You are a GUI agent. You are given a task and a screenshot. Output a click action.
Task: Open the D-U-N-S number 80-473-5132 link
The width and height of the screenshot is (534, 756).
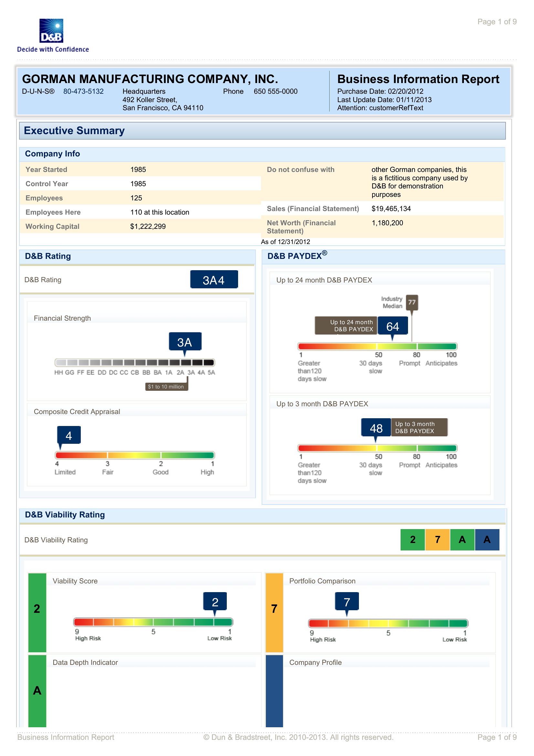click(x=84, y=91)
